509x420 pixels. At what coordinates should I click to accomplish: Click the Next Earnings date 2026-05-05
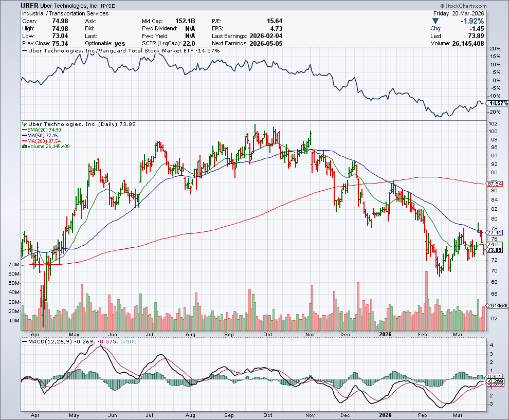pyautogui.click(x=266, y=44)
